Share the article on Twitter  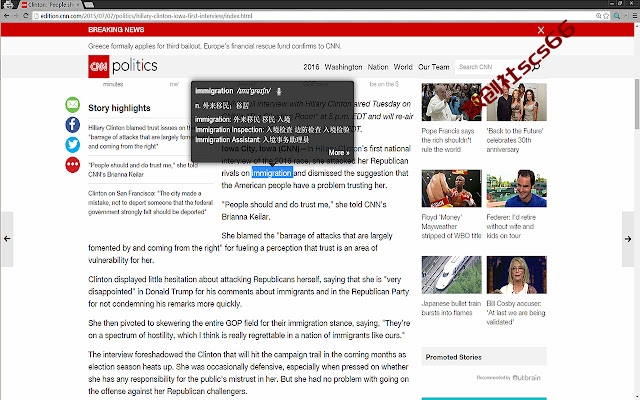(73, 144)
